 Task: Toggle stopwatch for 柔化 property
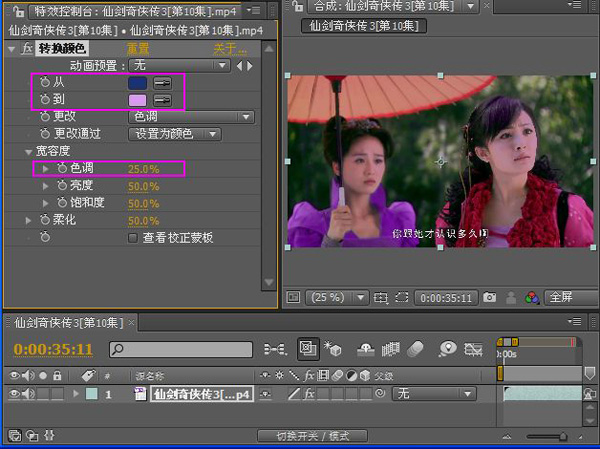[45, 220]
